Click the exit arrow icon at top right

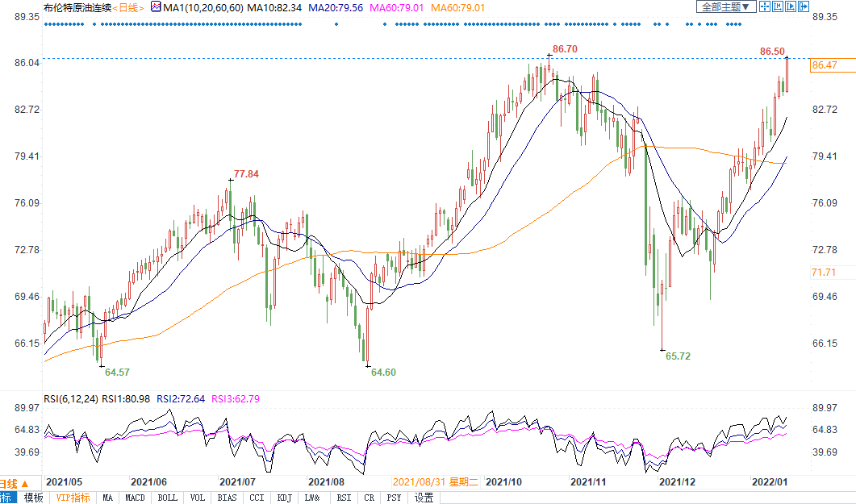804,6
